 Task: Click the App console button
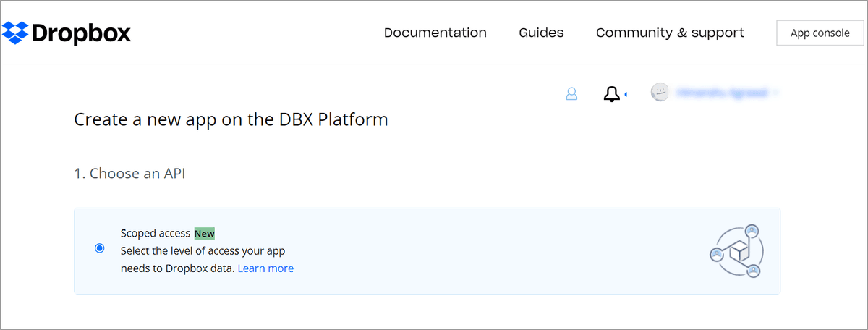point(820,33)
